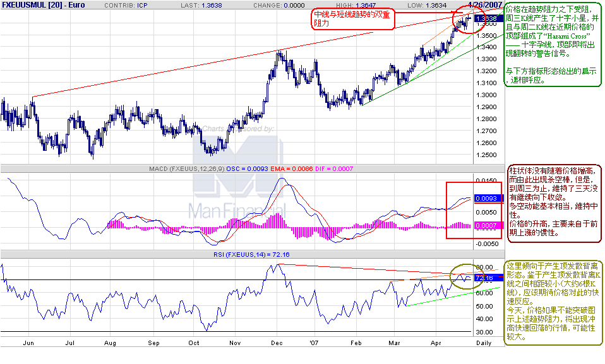This screenshot has height=364, width=605.
Task: Click the 'LAST: 1.3638' header value
Action: coord(201,6)
